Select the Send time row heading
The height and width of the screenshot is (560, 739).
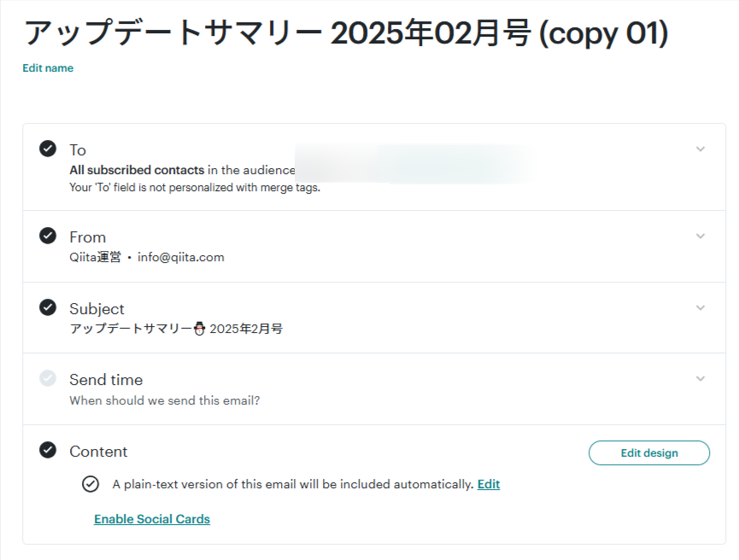point(106,380)
